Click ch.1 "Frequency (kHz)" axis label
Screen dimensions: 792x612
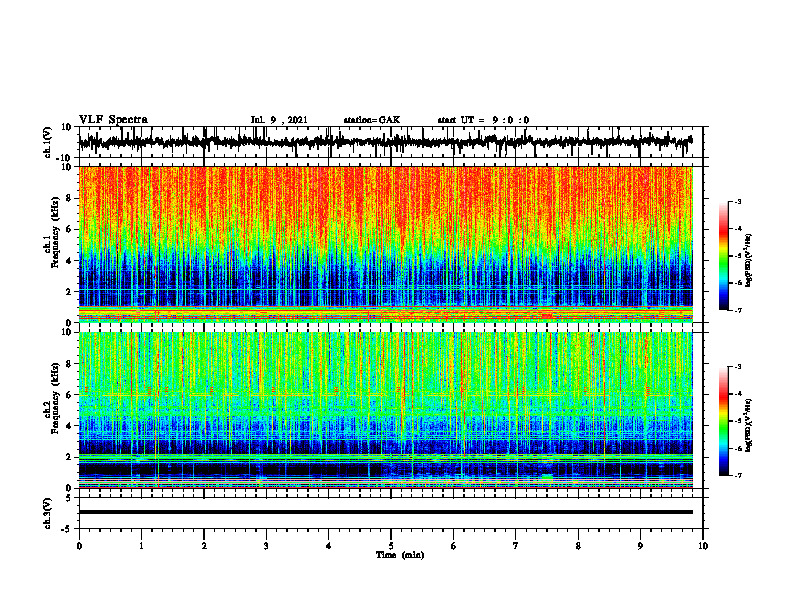(x=55, y=233)
